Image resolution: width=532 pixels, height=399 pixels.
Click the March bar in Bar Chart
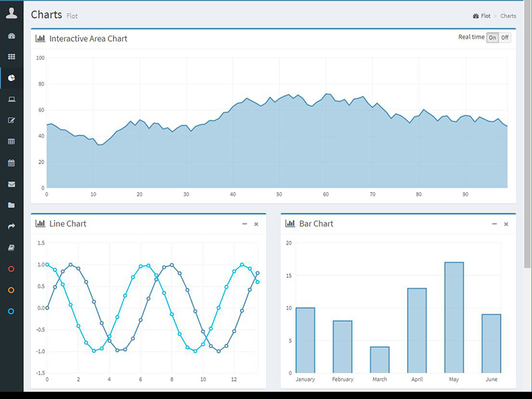point(380,360)
